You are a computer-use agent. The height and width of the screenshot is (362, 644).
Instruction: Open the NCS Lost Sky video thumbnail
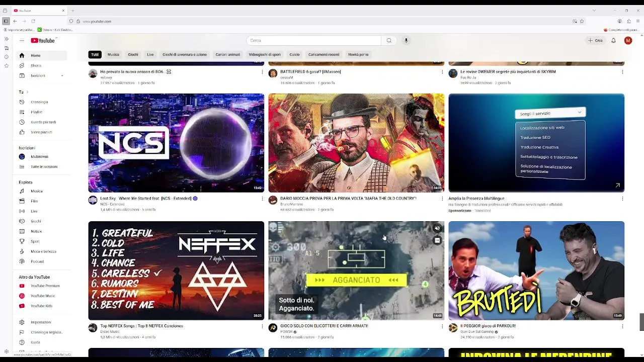click(176, 143)
